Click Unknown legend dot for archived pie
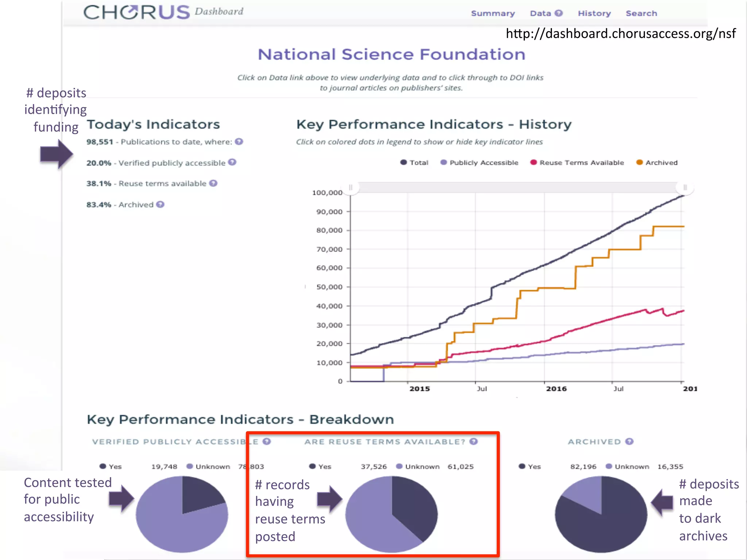The width and height of the screenshot is (747, 560). (x=609, y=466)
